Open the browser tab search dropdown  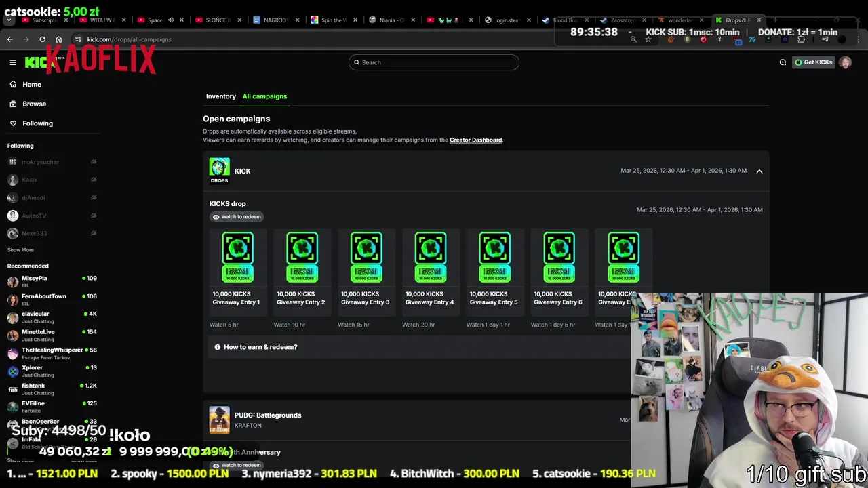pos(8,20)
